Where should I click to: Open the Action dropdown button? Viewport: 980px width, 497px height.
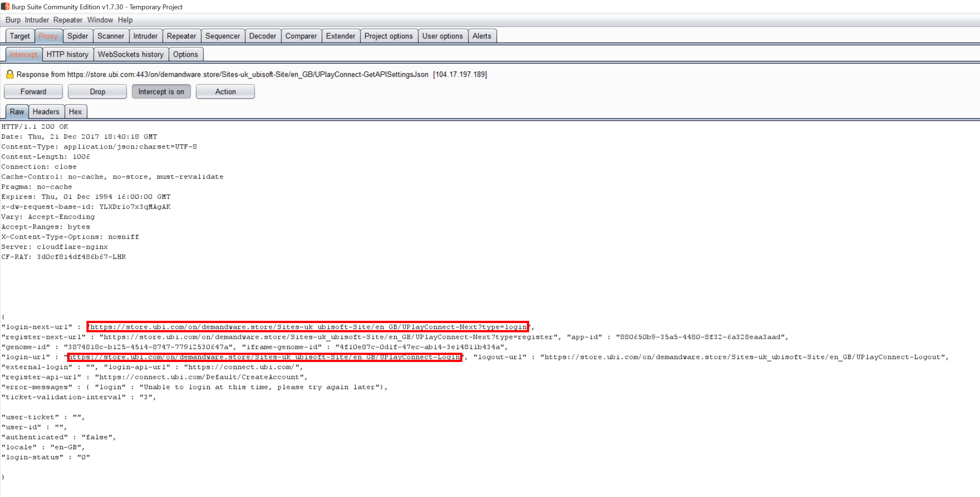tap(225, 92)
